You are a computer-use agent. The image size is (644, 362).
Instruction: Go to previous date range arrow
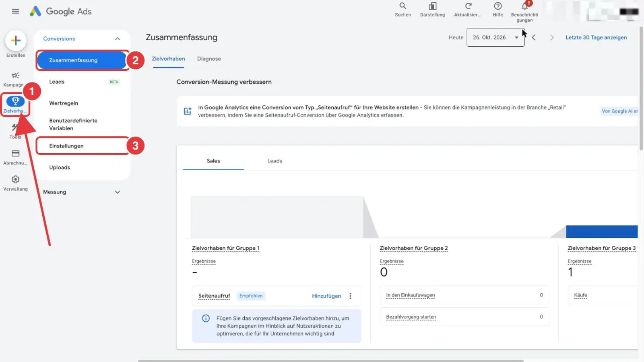click(x=534, y=37)
